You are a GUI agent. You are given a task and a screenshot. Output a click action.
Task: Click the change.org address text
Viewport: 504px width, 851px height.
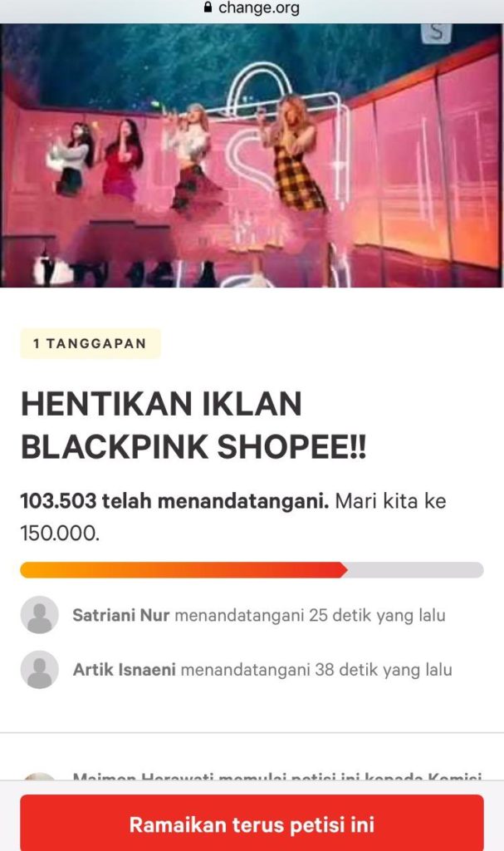tap(259, 7)
